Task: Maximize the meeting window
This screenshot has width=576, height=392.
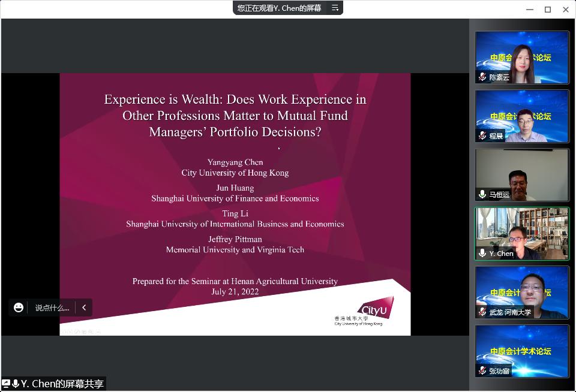Action: [x=548, y=9]
